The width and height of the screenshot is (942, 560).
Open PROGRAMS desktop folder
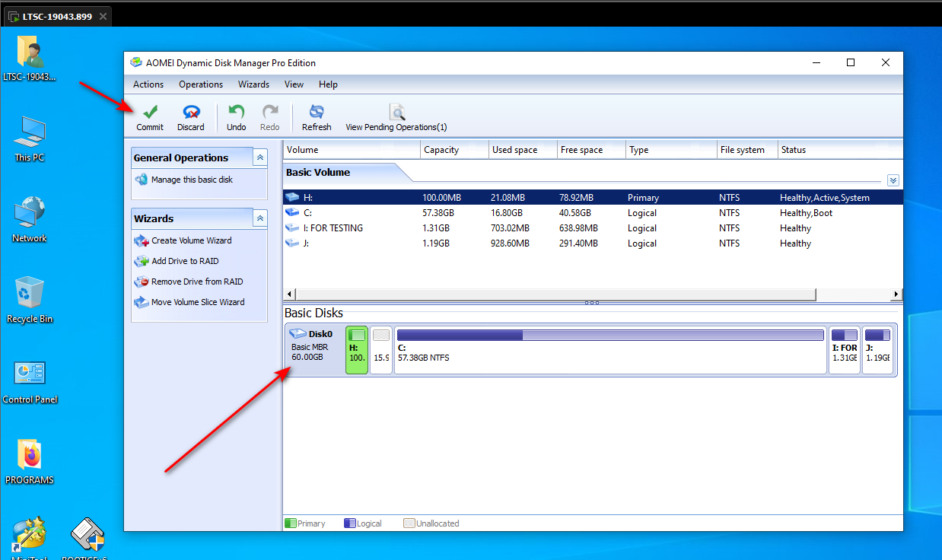click(30, 461)
